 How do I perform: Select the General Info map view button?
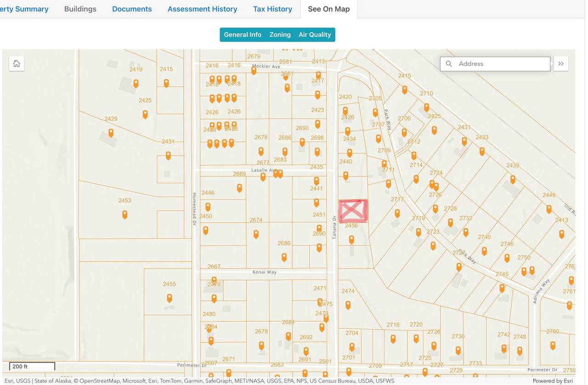click(x=243, y=34)
